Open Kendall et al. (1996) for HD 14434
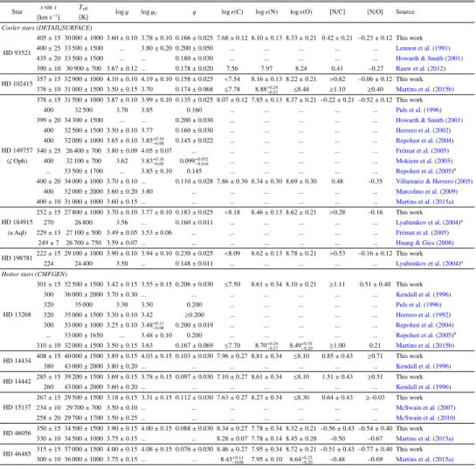The height and width of the screenshot is (470, 476). pyautogui.click(x=424, y=366)
